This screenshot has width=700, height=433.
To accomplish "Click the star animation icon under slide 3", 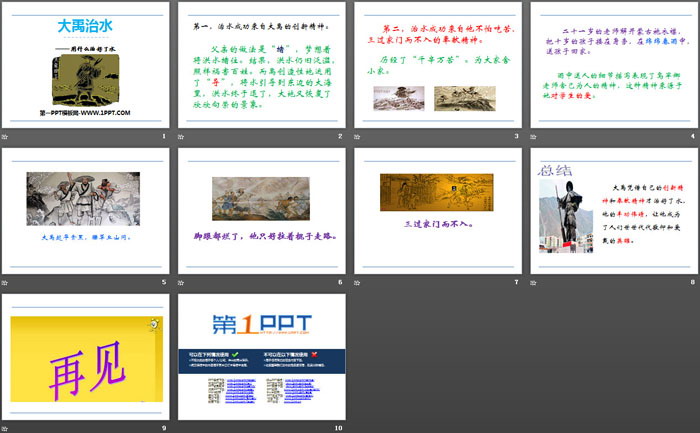I will pos(357,137).
